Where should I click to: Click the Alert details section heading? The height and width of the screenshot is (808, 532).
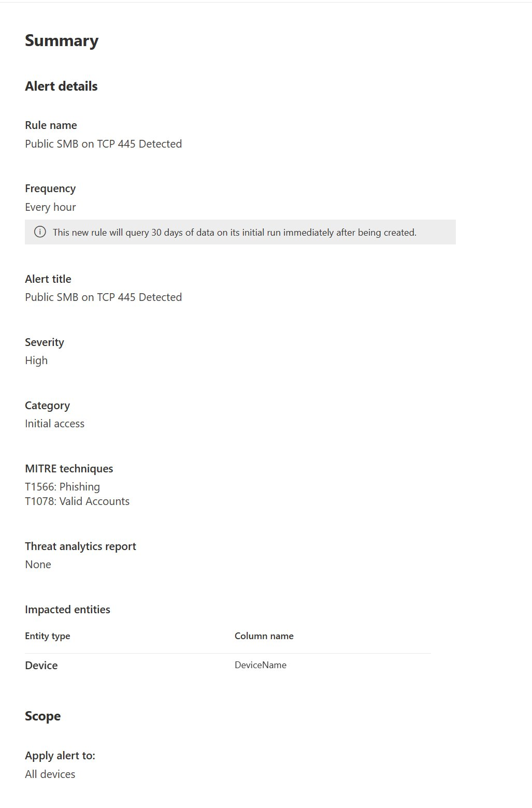61,86
